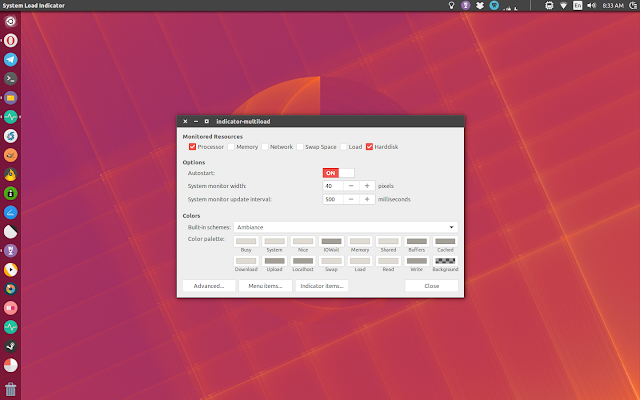Screen dimensions: 640x400
Task: Open the system load graph indicator
Action: point(510,6)
